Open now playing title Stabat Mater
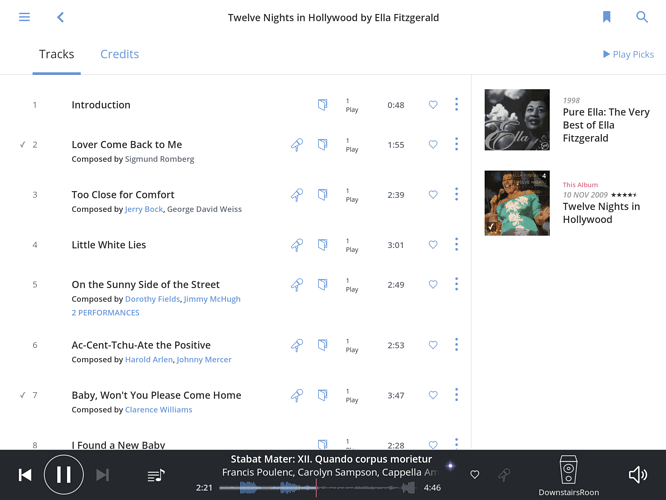 (331, 459)
